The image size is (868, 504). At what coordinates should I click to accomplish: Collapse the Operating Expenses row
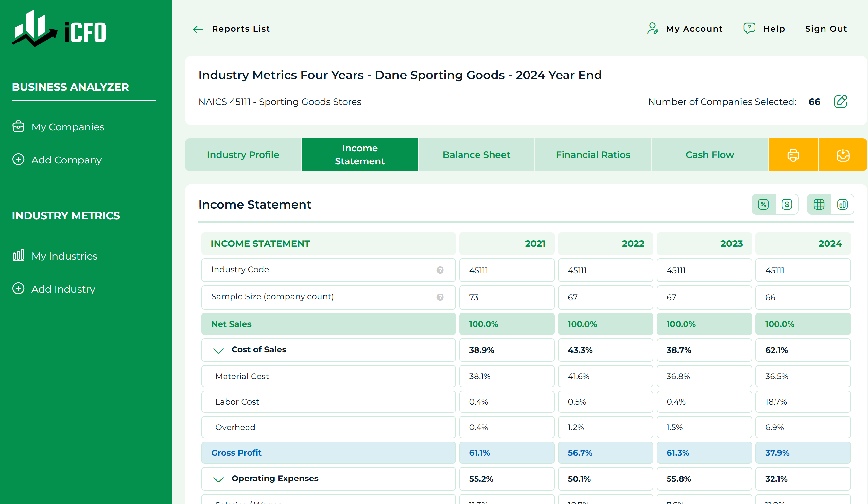pyautogui.click(x=218, y=479)
